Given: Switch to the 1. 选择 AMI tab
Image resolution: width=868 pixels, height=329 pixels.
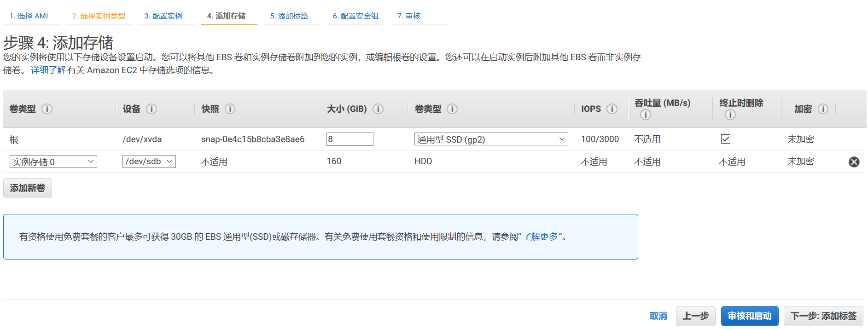Looking at the screenshot, I should click(29, 16).
